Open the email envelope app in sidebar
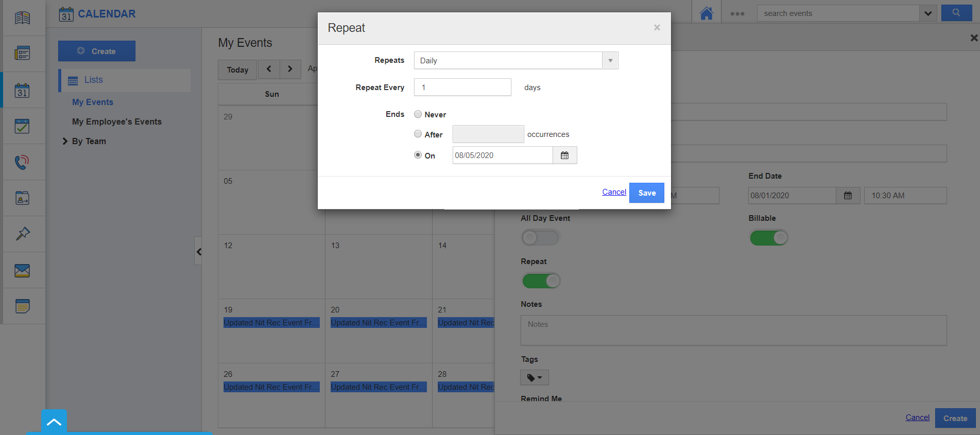 click(22, 270)
